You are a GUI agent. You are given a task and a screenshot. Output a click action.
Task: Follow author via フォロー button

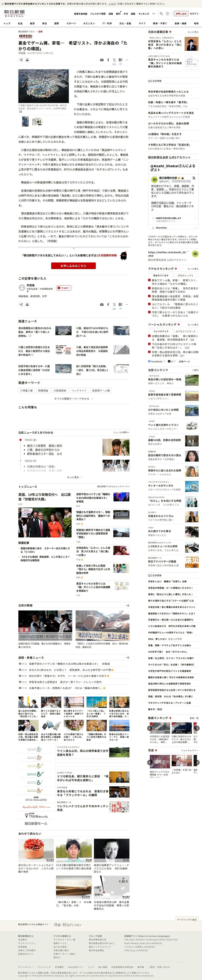pyautogui.click(x=64, y=288)
